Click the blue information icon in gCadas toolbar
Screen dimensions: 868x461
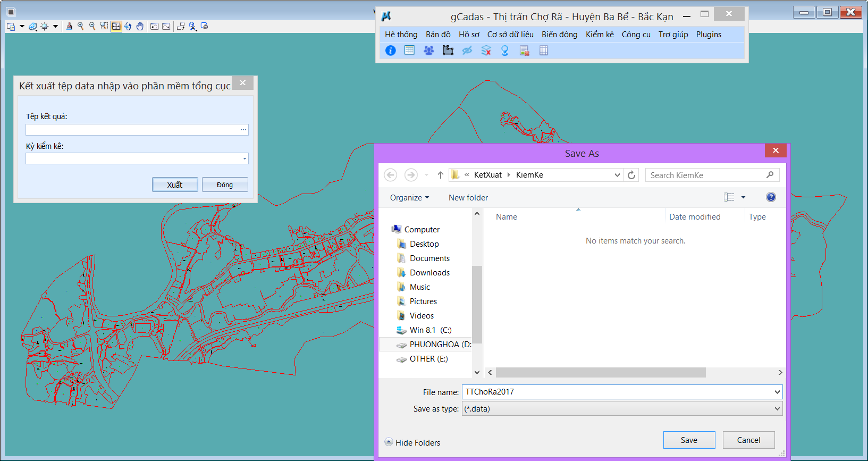click(390, 51)
